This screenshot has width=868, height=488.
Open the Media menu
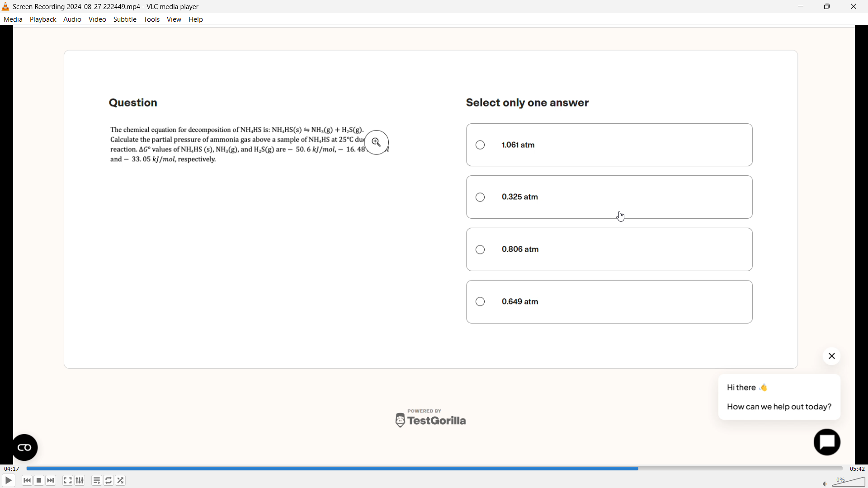(13, 19)
